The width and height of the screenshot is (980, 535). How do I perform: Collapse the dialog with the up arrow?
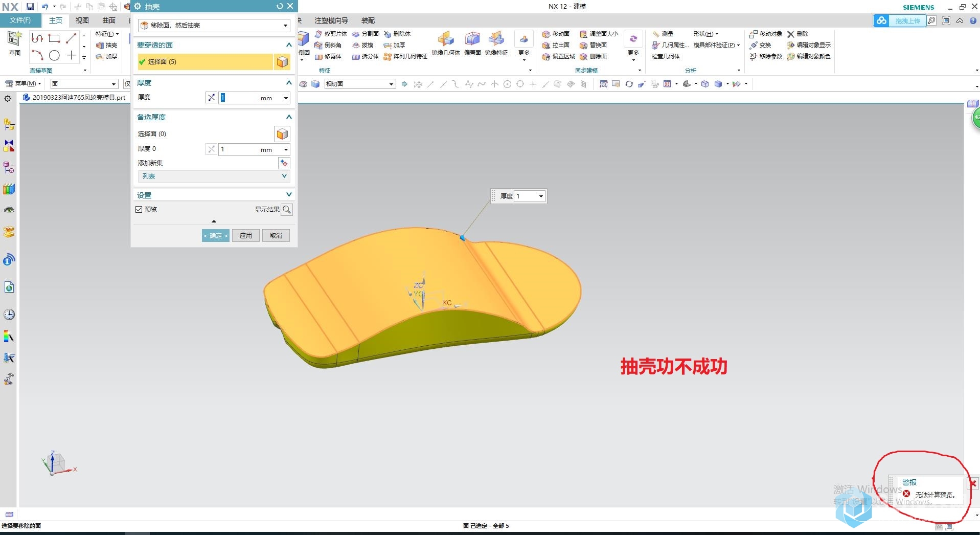point(214,221)
